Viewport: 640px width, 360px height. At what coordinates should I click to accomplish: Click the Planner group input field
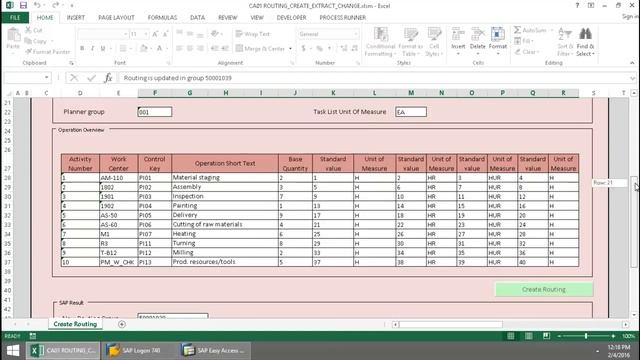click(155, 112)
